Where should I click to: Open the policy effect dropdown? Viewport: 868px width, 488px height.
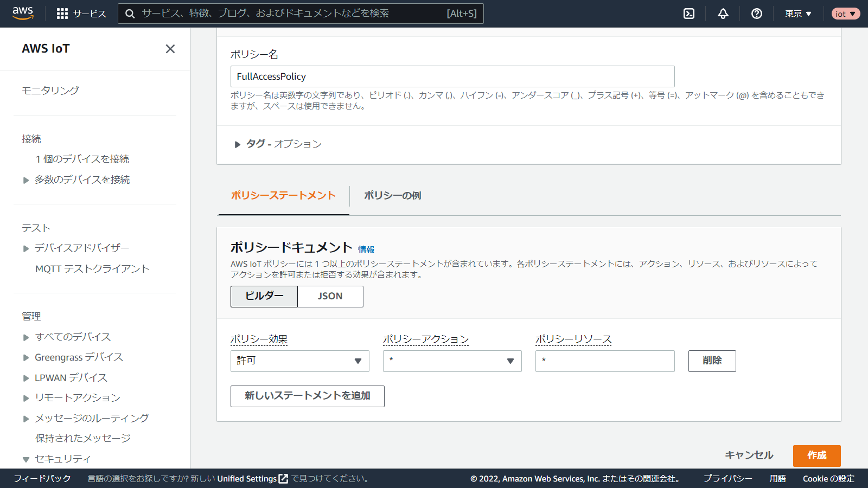pyautogui.click(x=299, y=361)
